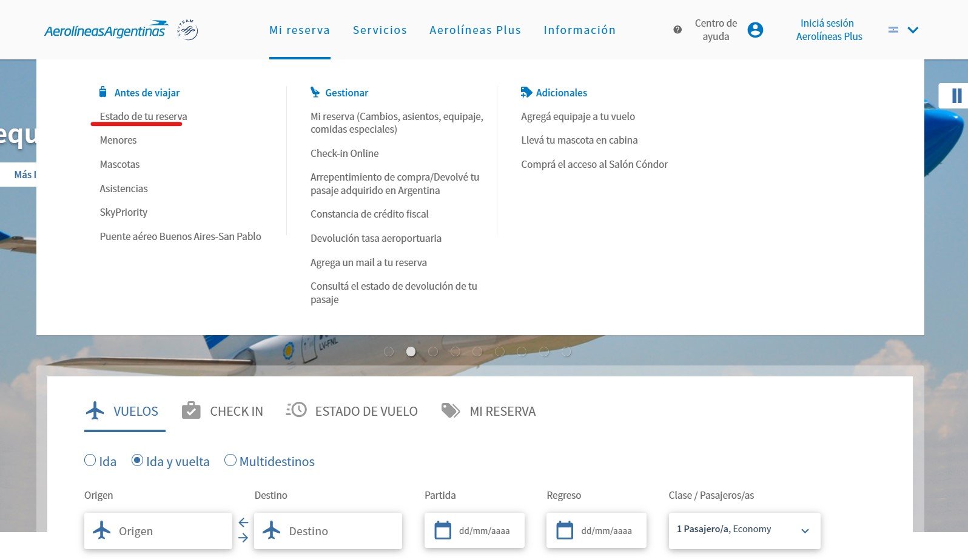This screenshot has height=560, width=968.
Task: Select the active second carousel dot
Action: 411,352
